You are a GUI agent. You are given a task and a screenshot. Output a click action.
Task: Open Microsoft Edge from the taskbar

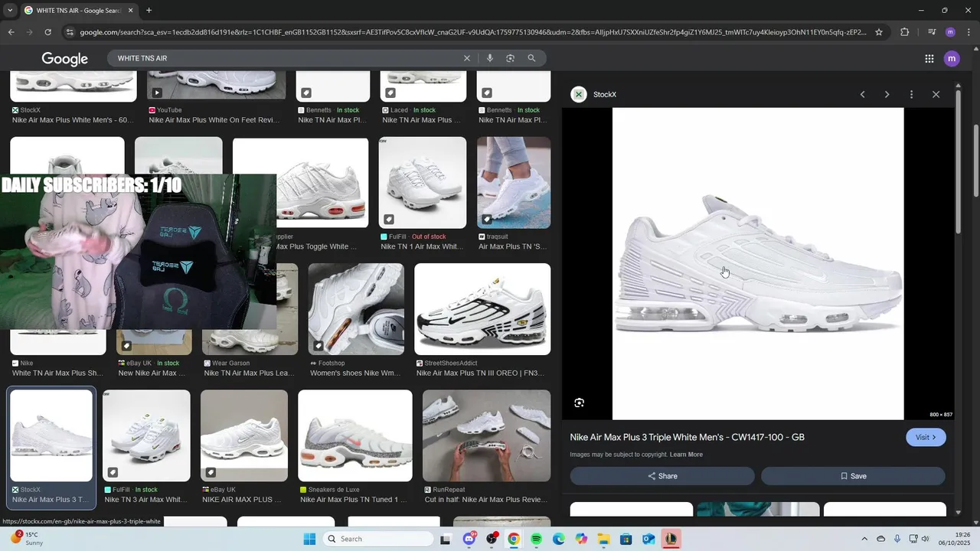click(559, 539)
